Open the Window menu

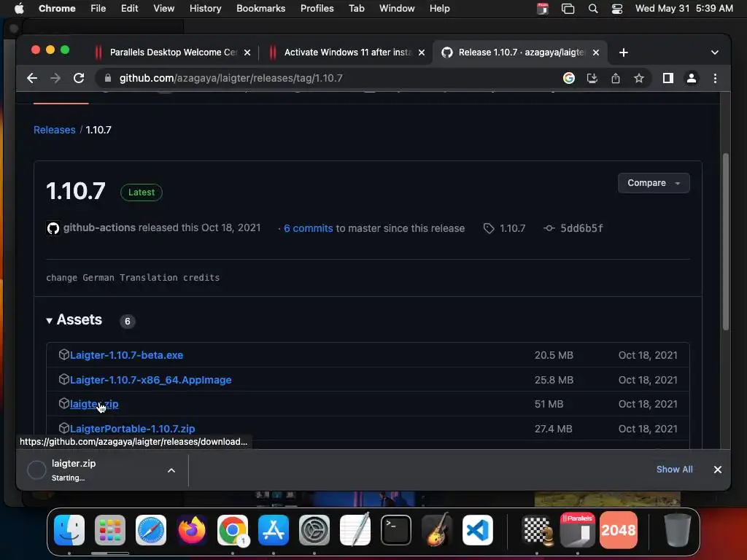click(x=396, y=9)
